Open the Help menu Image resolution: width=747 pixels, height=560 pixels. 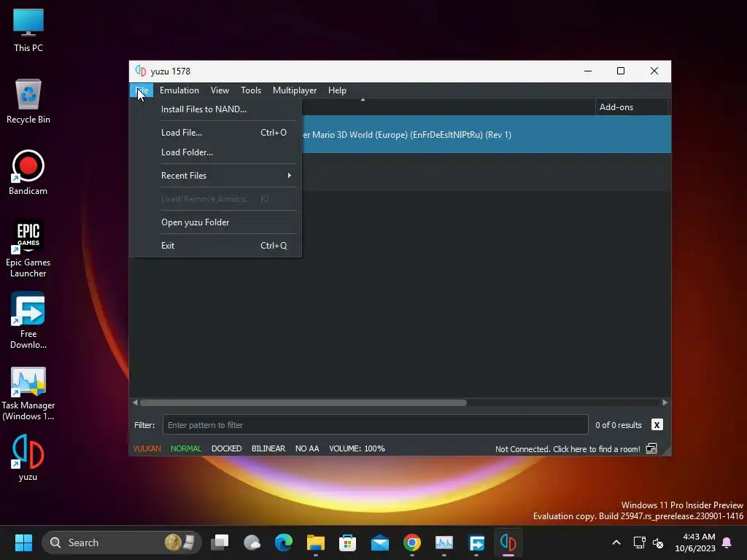pos(337,90)
